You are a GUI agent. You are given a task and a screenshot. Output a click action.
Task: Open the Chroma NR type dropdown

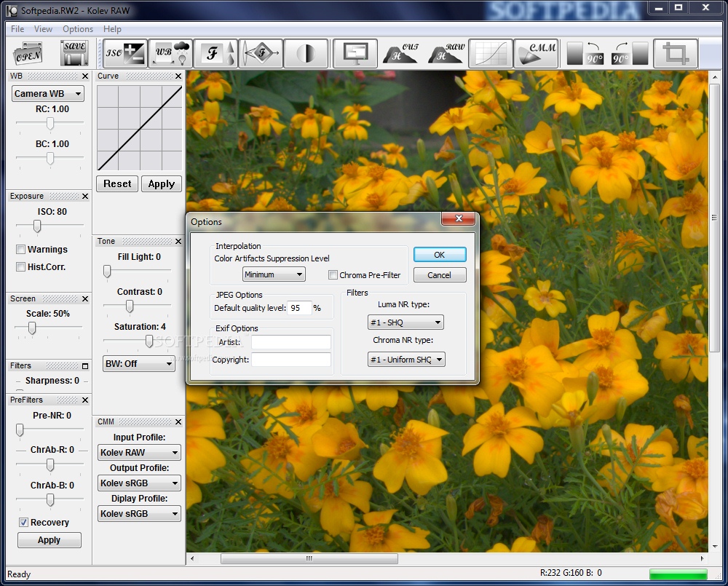407,360
